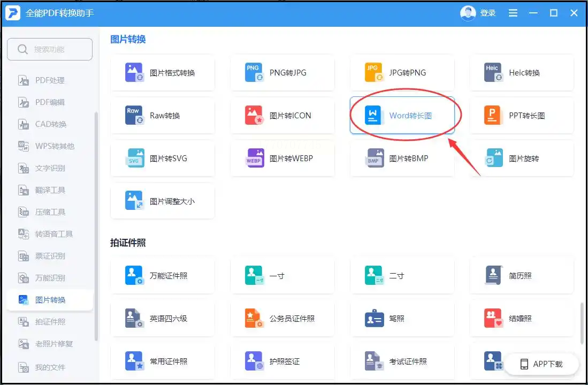Switch to PDF处理 in sidebar
588x385 pixels.
[x=50, y=80]
